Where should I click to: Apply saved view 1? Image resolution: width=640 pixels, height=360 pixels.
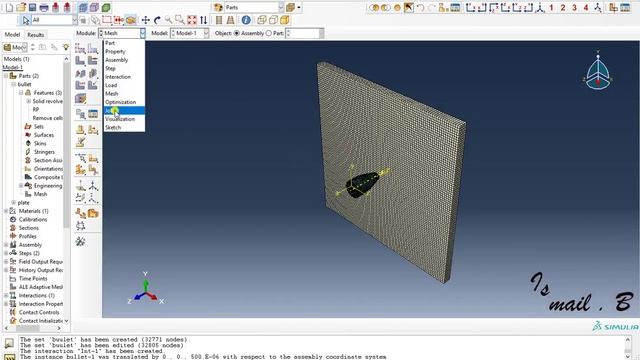551,7
